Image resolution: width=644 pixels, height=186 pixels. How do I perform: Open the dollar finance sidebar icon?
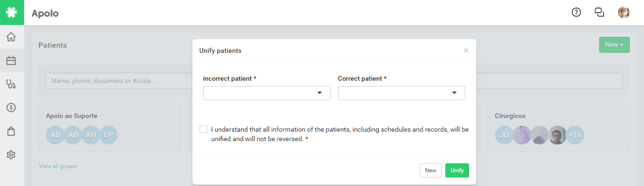pos(11,108)
